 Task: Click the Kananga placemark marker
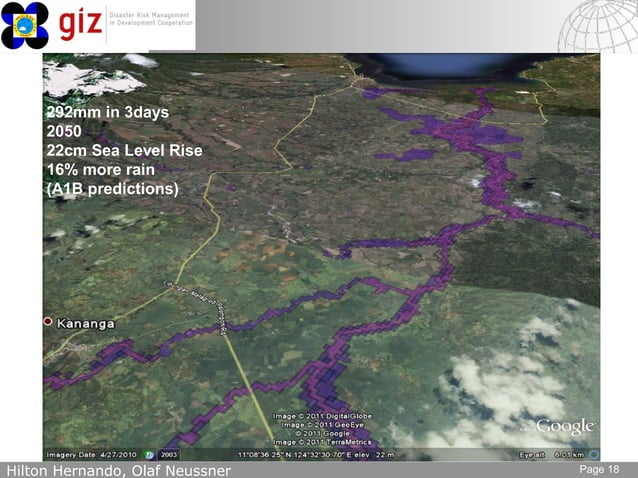click(x=48, y=322)
